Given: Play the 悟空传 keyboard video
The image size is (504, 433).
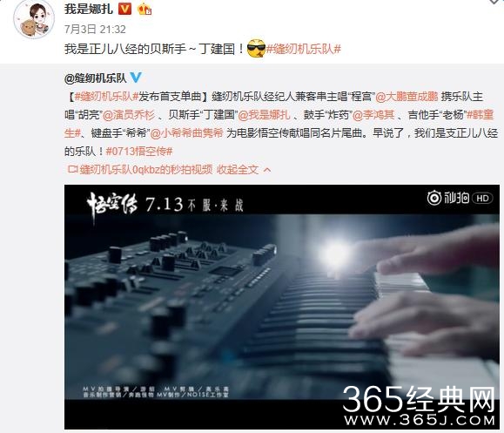Looking at the screenshot, I should tap(282, 307).
